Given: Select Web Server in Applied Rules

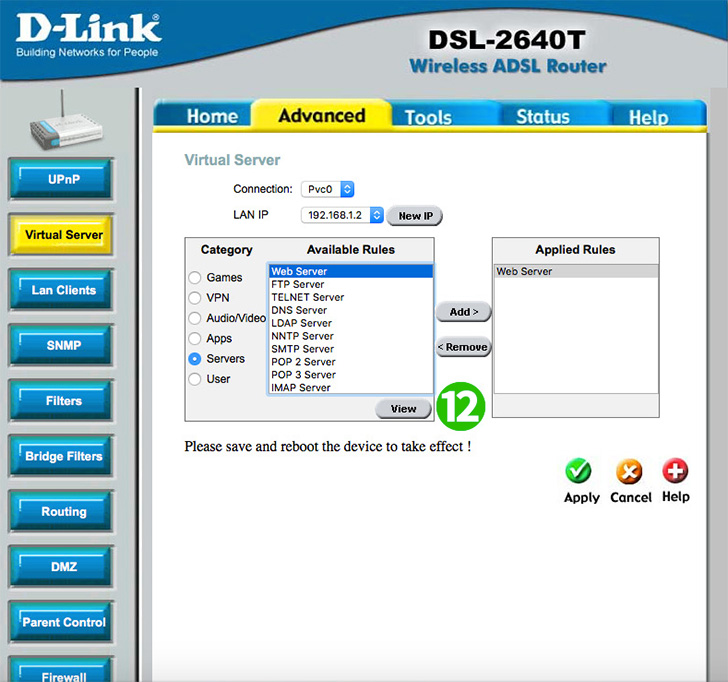Looking at the screenshot, I should pyautogui.click(x=576, y=271).
